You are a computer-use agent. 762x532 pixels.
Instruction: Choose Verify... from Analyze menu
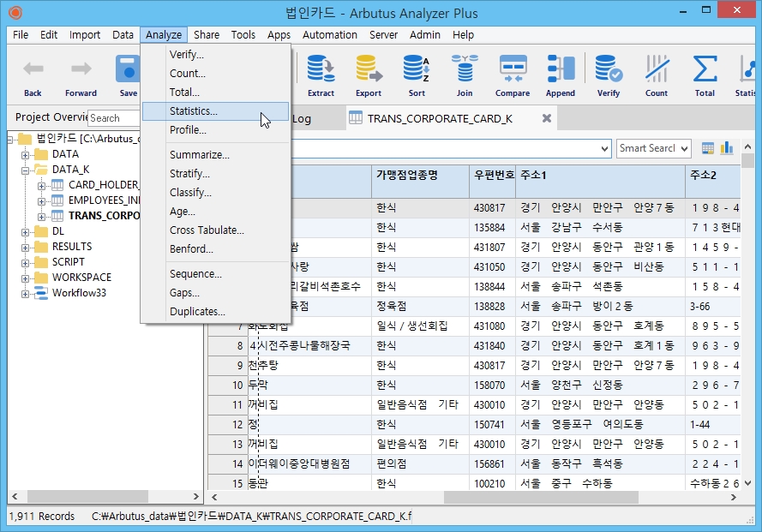point(215,55)
